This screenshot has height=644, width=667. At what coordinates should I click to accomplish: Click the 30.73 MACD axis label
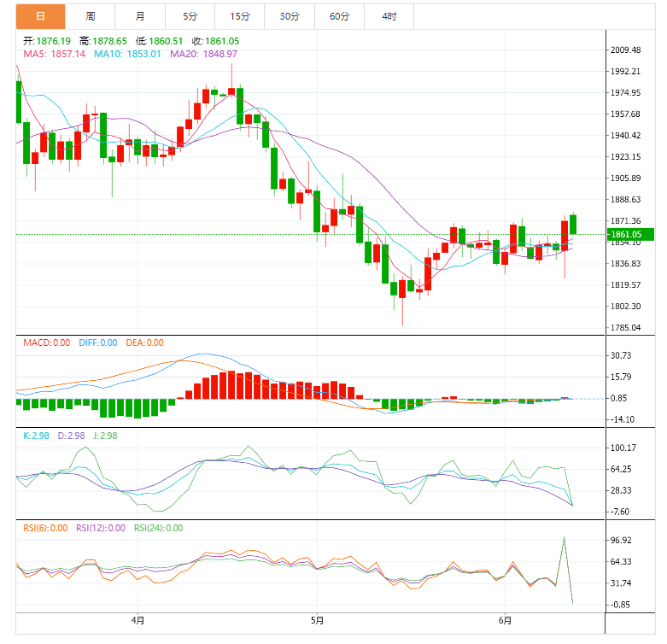621,355
